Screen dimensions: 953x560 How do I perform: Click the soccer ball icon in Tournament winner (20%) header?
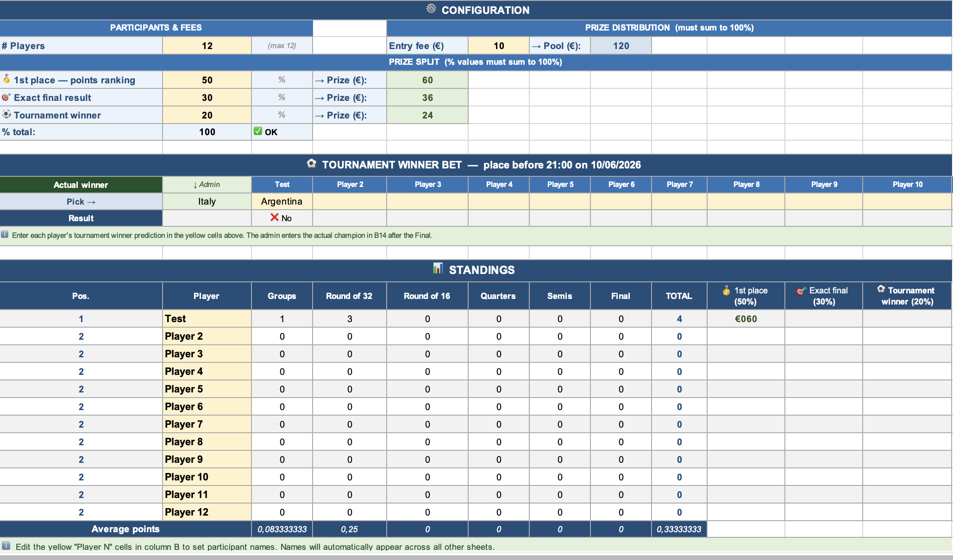pyautogui.click(x=881, y=289)
